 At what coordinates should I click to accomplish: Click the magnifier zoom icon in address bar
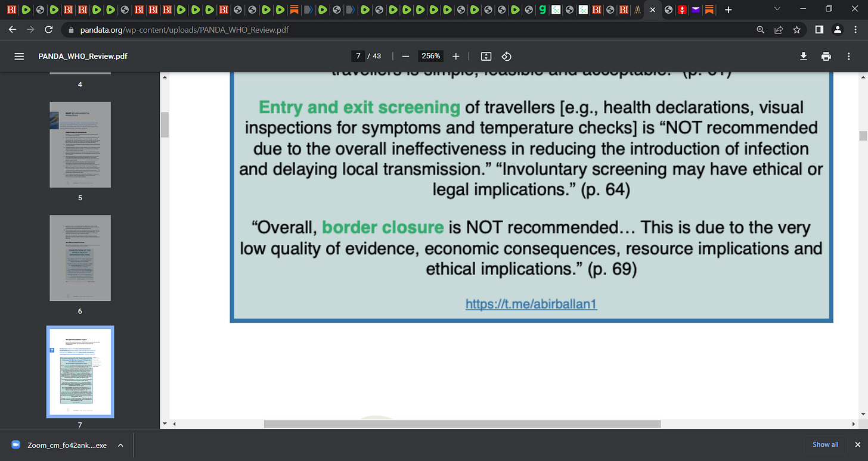(760, 29)
